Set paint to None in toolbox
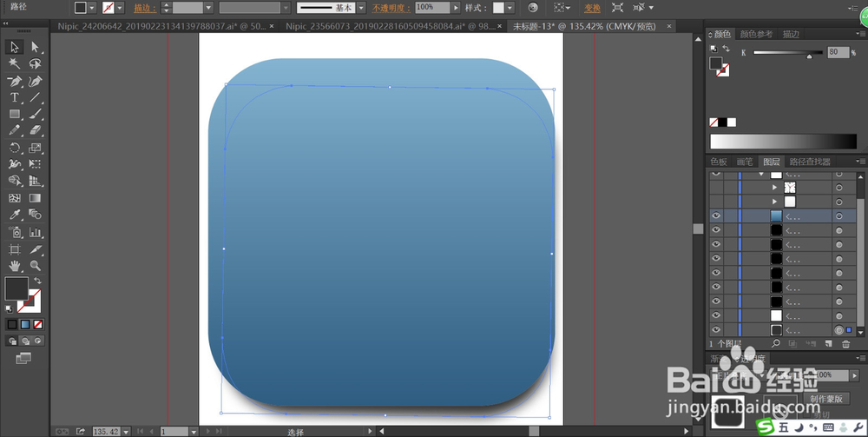 (x=38, y=325)
